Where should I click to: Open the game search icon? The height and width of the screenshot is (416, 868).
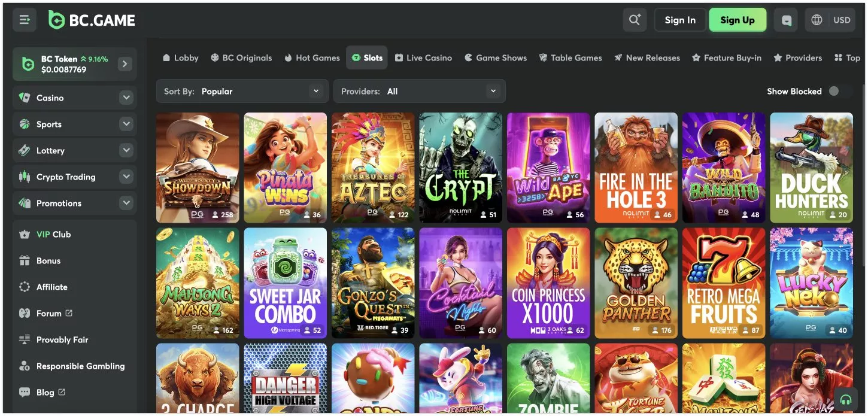[635, 20]
